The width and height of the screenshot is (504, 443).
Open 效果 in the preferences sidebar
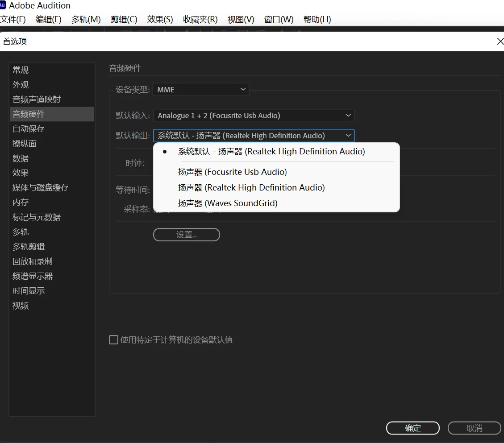click(x=52, y=173)
